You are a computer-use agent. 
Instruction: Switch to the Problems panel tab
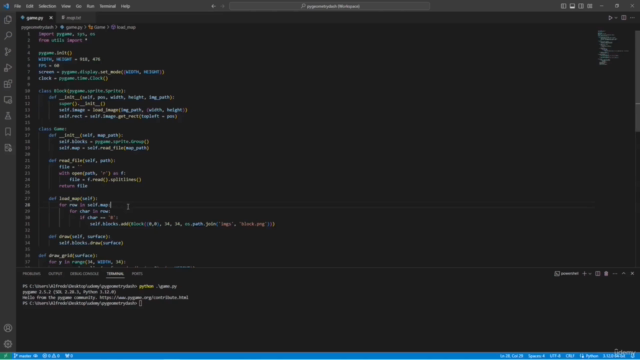pos(31,273)
